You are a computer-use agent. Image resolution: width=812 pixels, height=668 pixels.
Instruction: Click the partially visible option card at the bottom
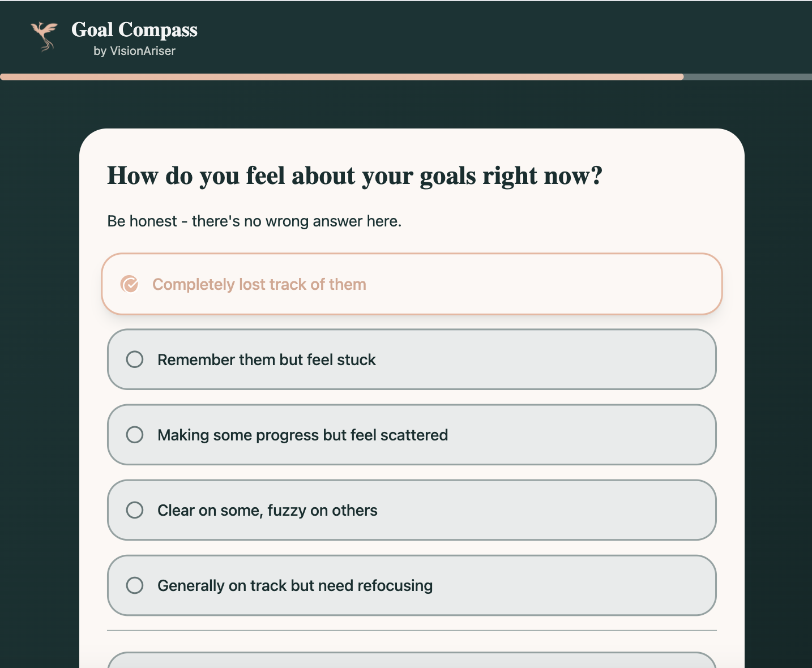(412, 661)
